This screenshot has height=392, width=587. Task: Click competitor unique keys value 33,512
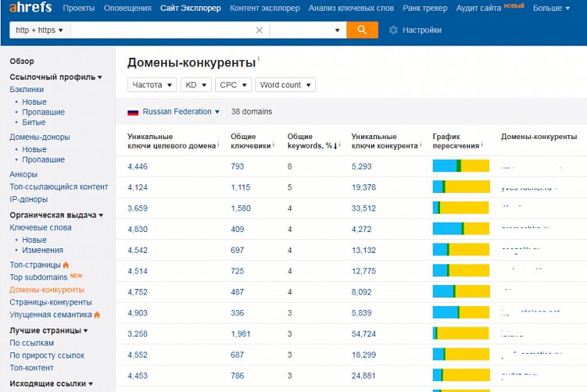tap(363, 208)
